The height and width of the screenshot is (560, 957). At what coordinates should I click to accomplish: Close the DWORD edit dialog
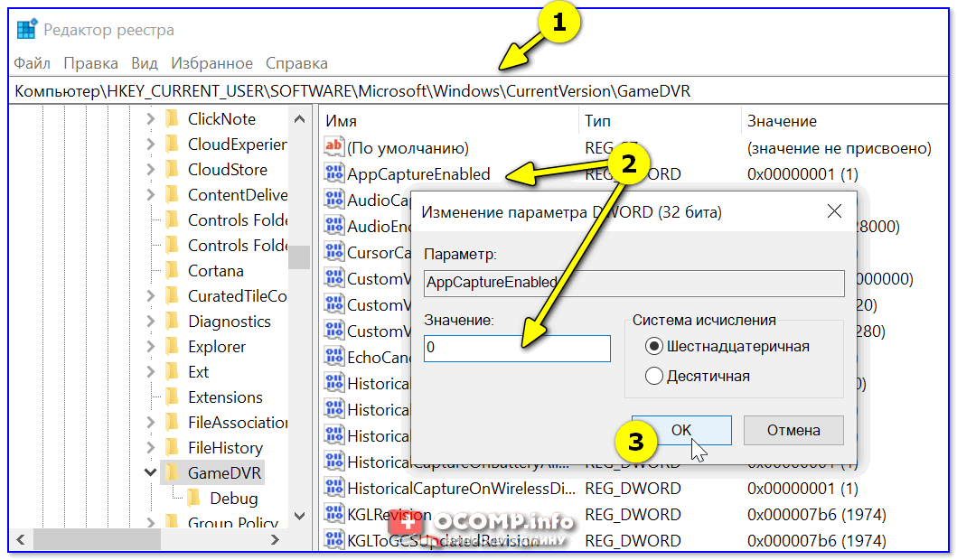point(834,211)
